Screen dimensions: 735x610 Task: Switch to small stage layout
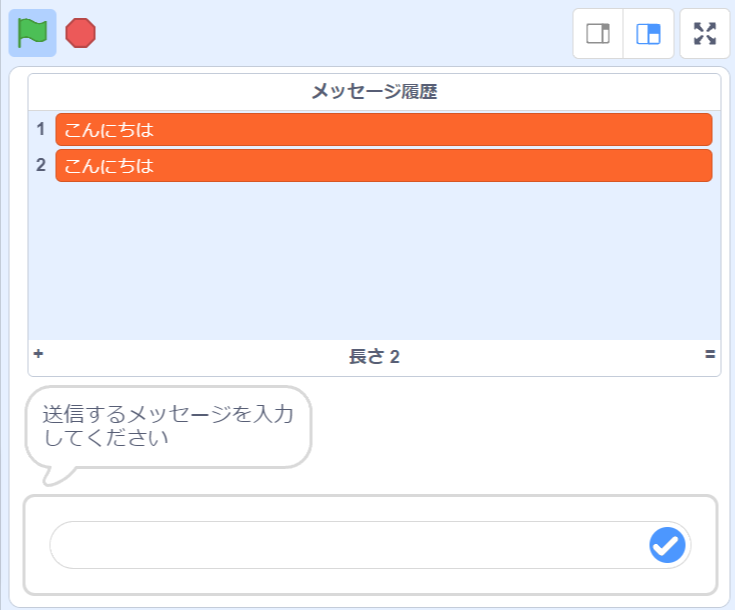coord(598,34)
